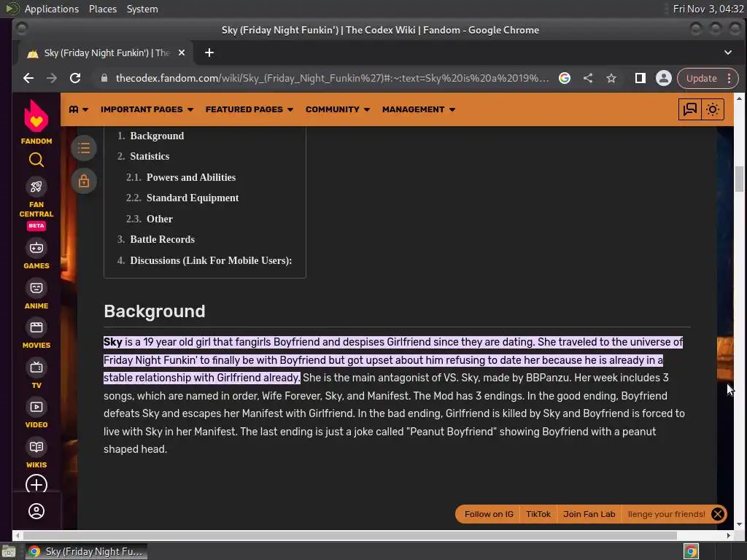Go back to the previous page
The height and width of the screenshot is (560, 747).
[28, 78]
